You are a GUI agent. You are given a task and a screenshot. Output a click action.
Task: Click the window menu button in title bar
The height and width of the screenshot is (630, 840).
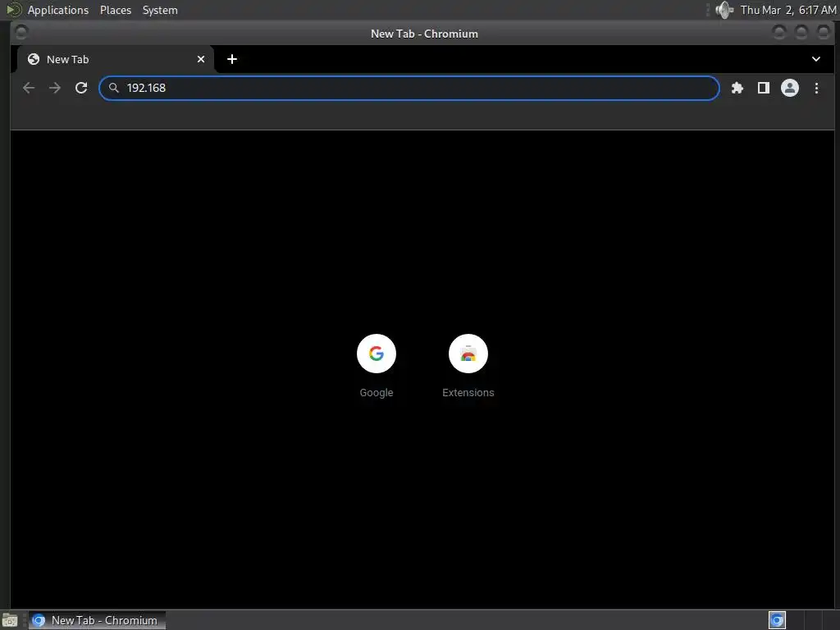[x=21, y=33]
